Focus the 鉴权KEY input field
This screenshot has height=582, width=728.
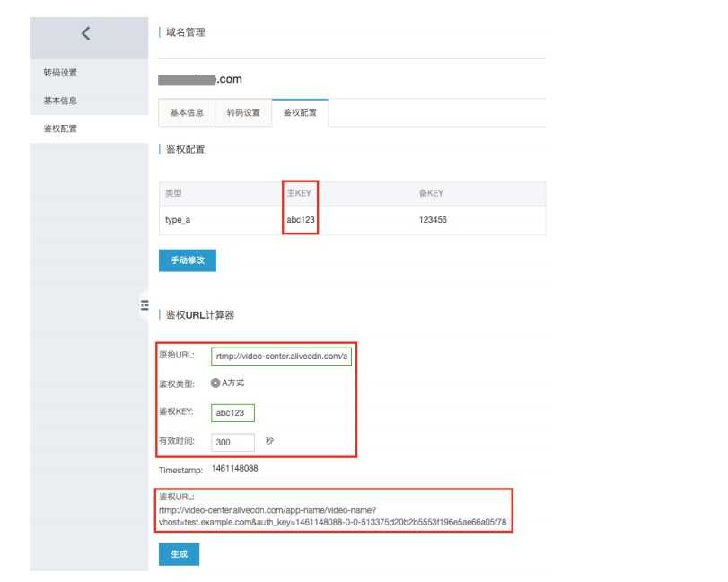pyautogui.click(x=232, y=412)
